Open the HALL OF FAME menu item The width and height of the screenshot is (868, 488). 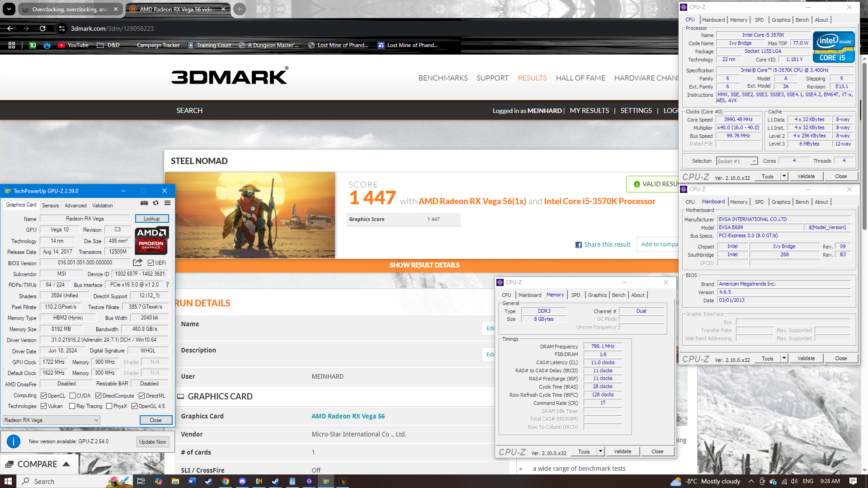[x=580, y=78]
